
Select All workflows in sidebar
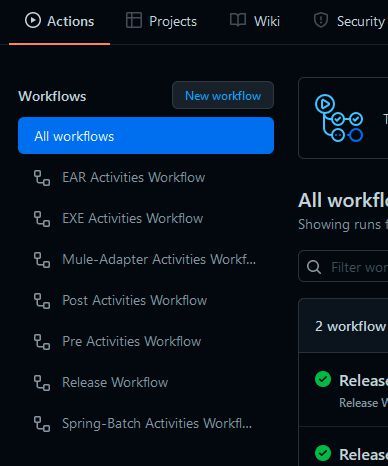146,136
